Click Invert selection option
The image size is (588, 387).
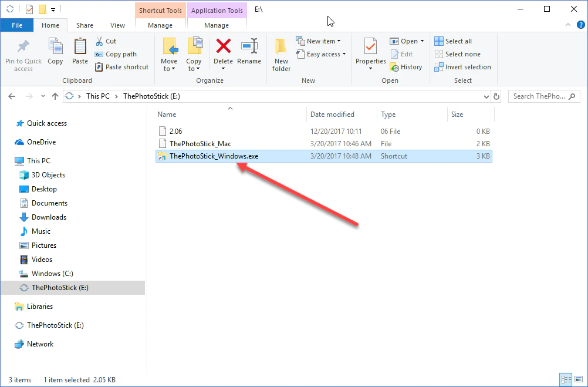462,67
